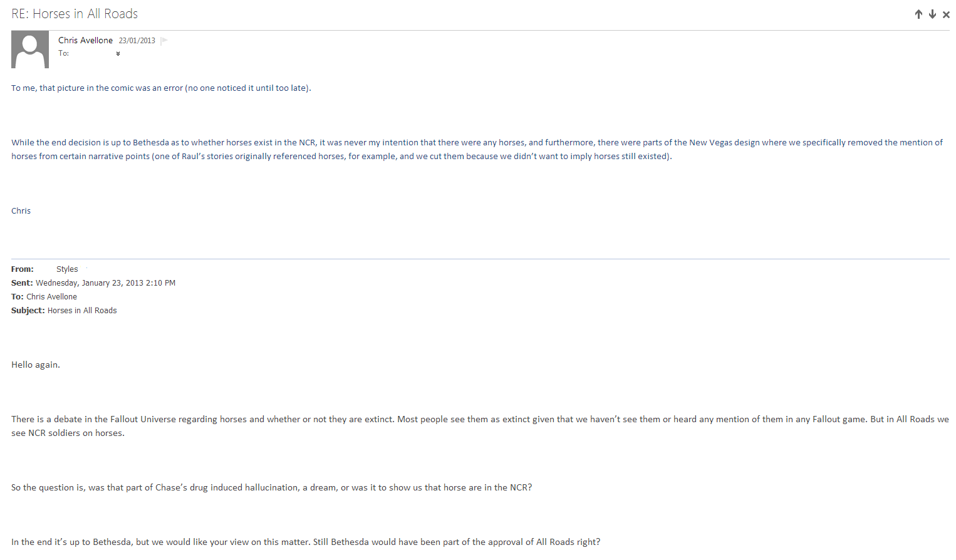Click the Chris signature line
The width and height of the screenshot is (956, 560).
[x=21, y=211]
